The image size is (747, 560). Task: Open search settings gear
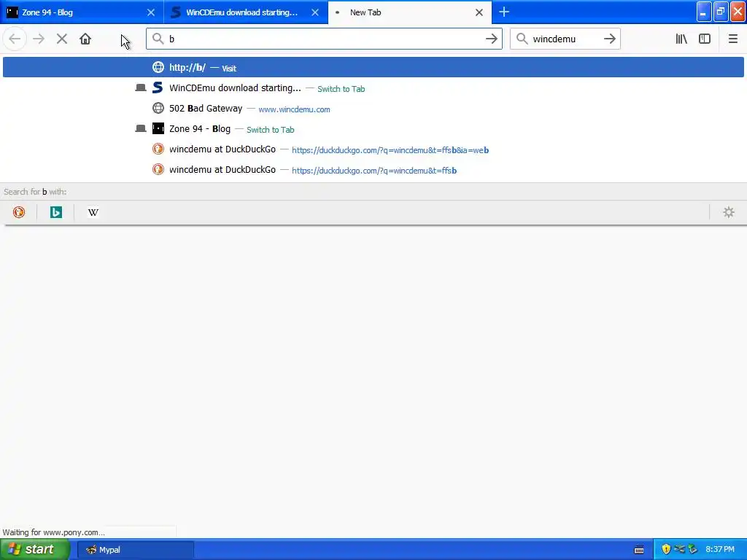click(729, 212)
